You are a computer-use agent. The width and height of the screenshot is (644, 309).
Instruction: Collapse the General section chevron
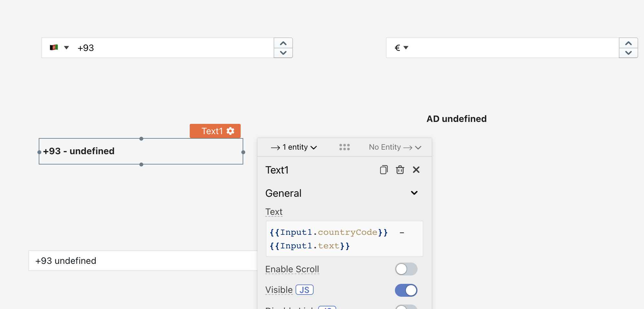pyautogui.click(x=414, y=193)
